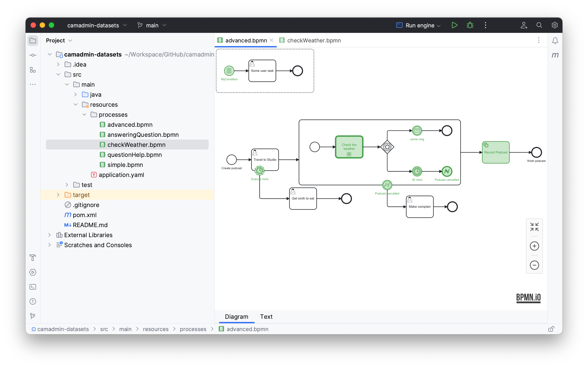This screenshot has width=588, height=368.
Task: Open Notifications bell icon
Action: pos(555,41)
